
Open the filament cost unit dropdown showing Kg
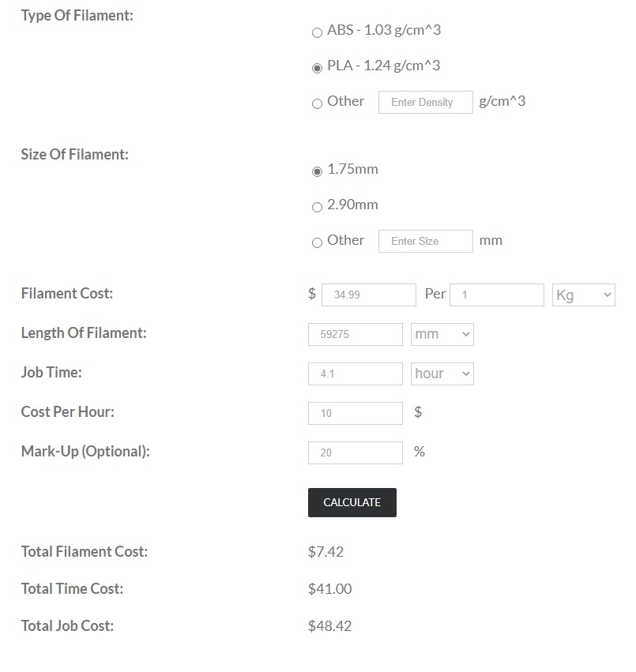pos(583,295)
